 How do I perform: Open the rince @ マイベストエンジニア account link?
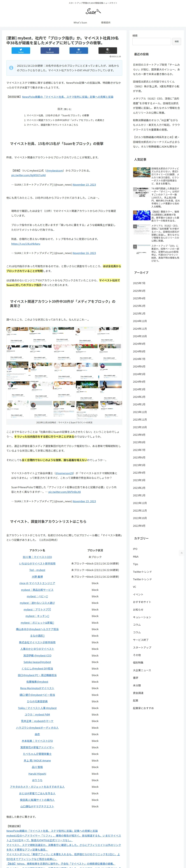pyautogui.click(x=37, y=583)
